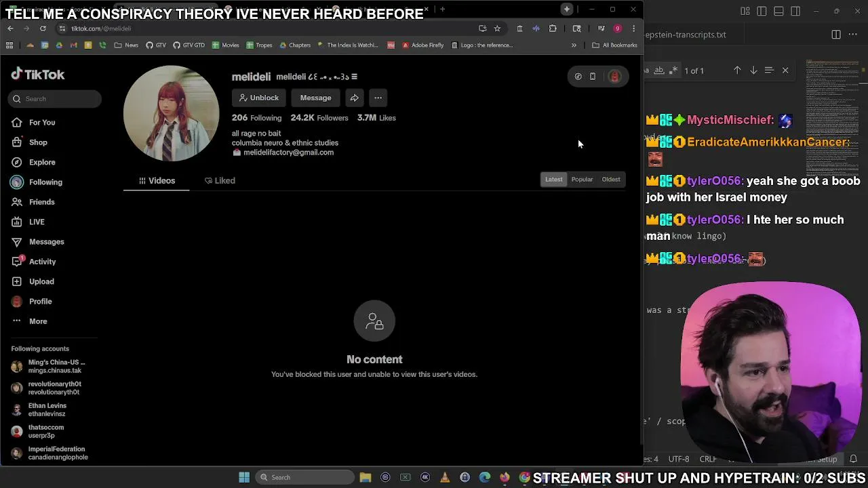
Task: Open thatsoccom followed account
Action: click(x=38, y=432)
